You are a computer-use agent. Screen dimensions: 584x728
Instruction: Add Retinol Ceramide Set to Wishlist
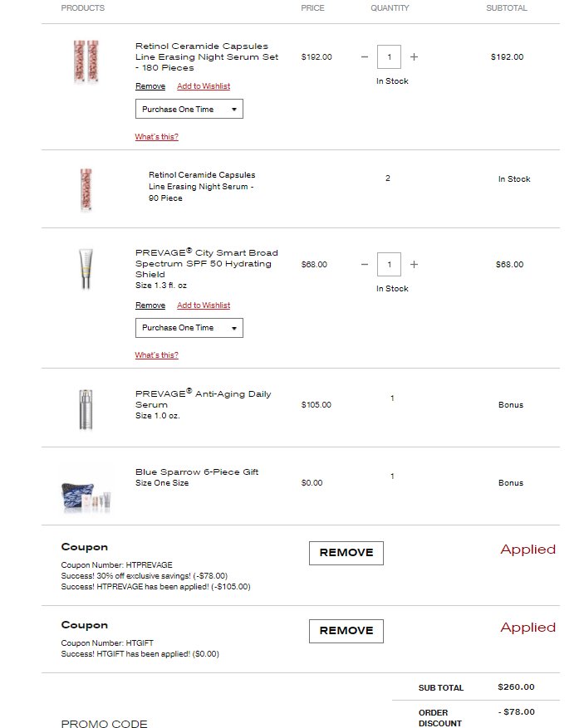[x=204, y=86]
